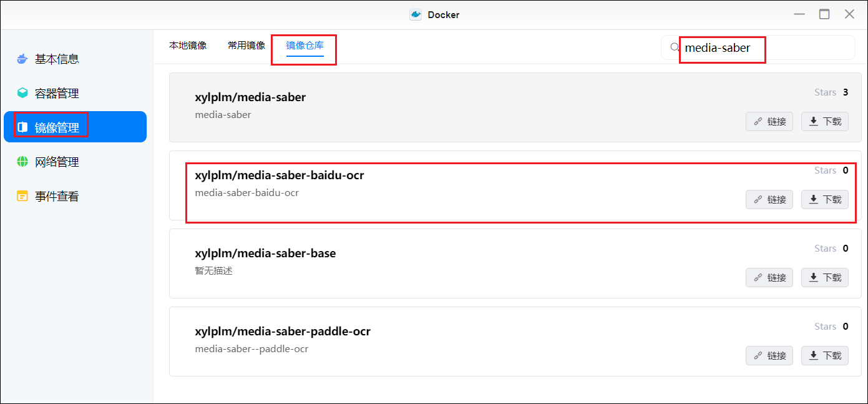868x404 pixels.
Task: Open 链接 for media-saber-baidu-ocr
Action: click(769, 200)
